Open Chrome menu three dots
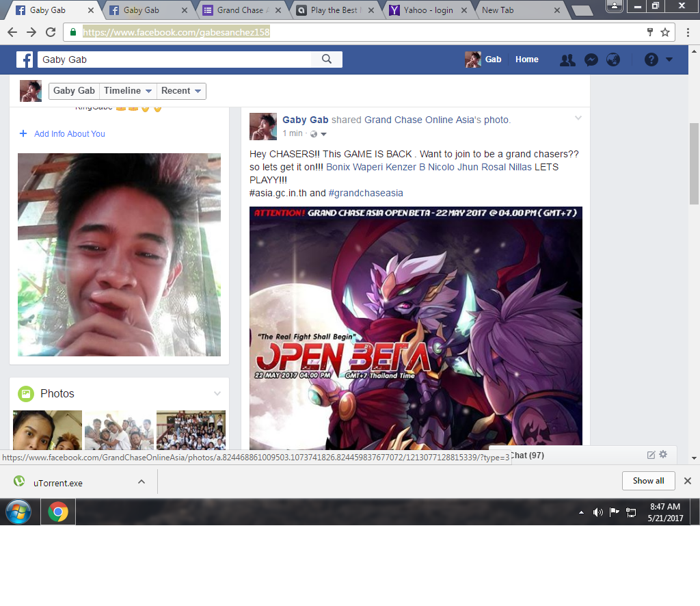 (x=688, y=32)
